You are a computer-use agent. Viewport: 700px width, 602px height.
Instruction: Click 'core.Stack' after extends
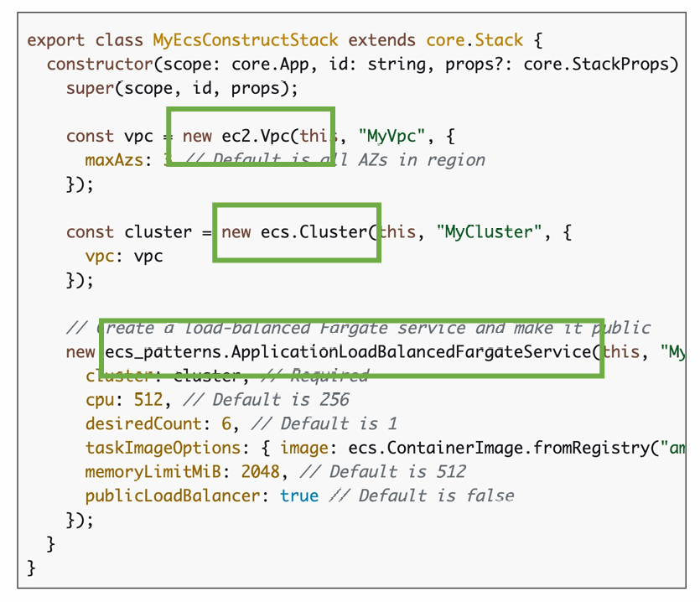(x=474, y=40)
